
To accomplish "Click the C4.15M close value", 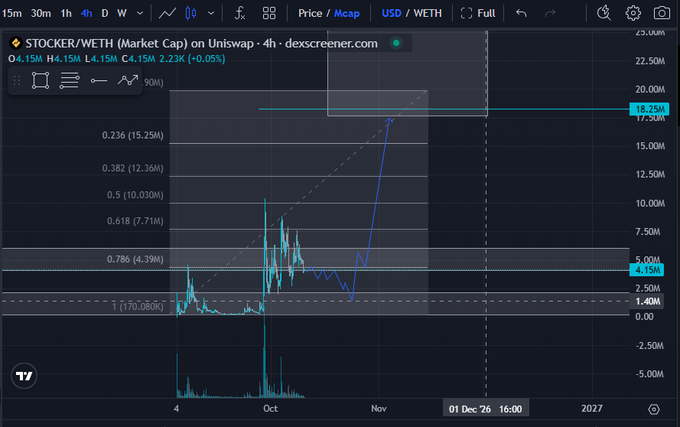I will tap(138, 59).
